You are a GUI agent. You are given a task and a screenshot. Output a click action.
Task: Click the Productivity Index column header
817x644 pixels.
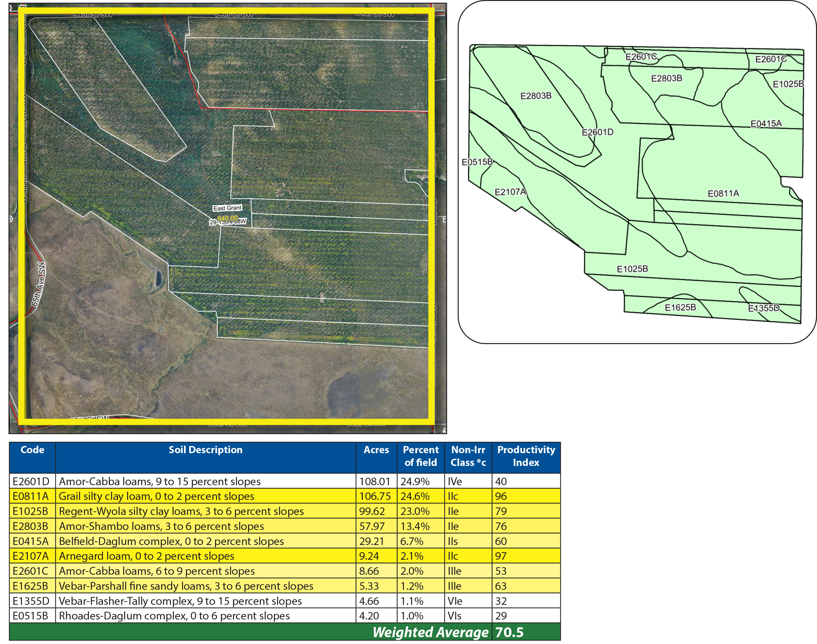point(526,456)
